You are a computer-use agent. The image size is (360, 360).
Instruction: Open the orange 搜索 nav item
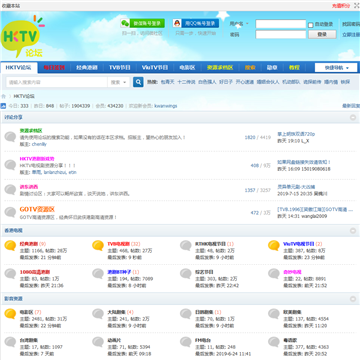coord(250,68)
